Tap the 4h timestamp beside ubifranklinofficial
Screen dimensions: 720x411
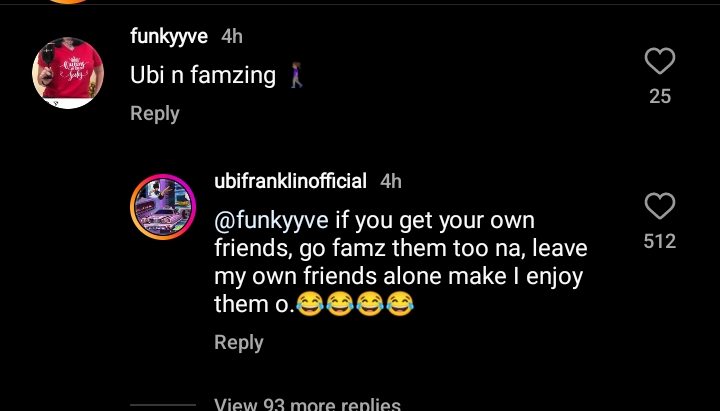pos(390,180)
